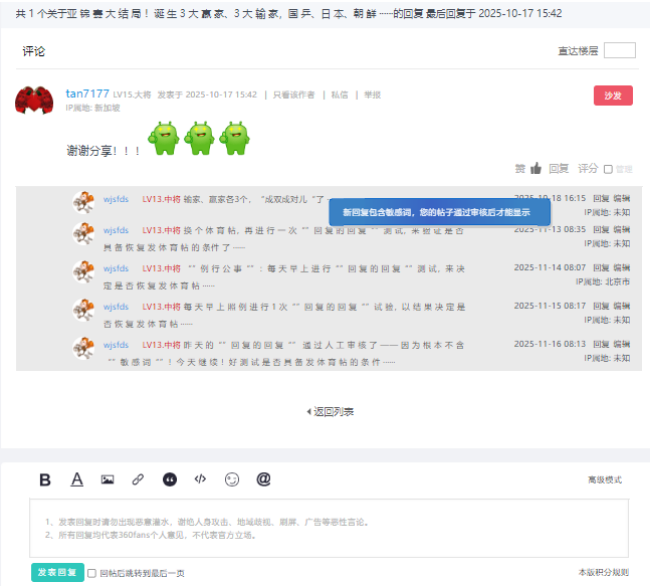
Task: Click the 2025-11-14 08:07 timestamp
Action: [x=550, y=267]
